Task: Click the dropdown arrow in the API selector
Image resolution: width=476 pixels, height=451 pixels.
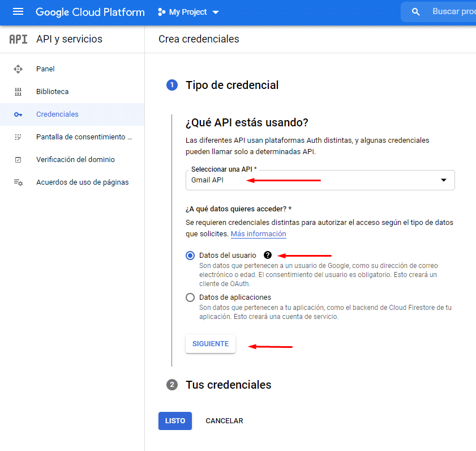Action: (444, 180)
